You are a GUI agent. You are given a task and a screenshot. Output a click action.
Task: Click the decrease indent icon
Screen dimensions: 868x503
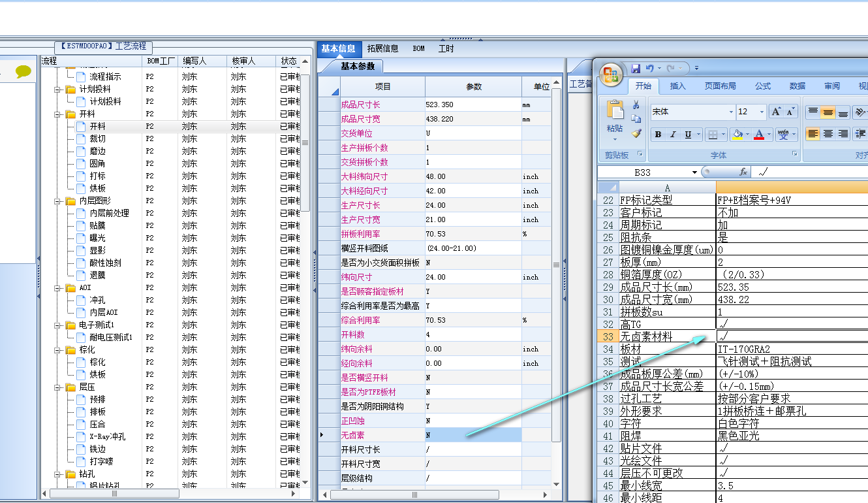pyautogui.click(x=861, y=134)
